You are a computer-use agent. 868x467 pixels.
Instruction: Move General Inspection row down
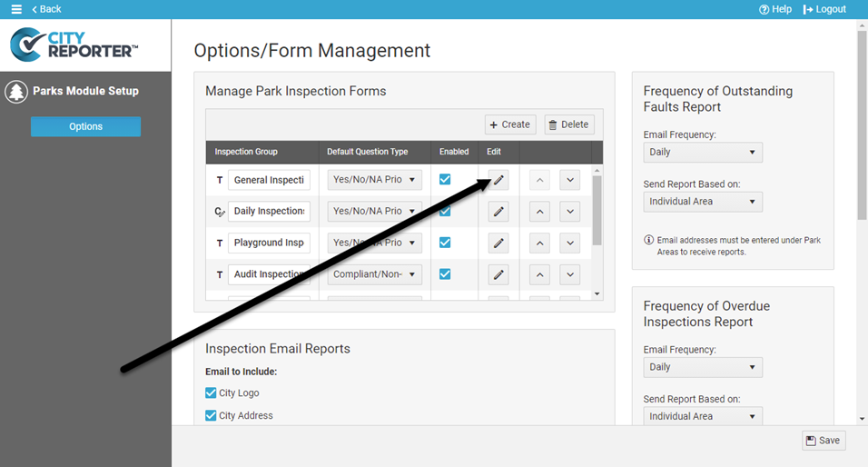click(x=569, y=180)
